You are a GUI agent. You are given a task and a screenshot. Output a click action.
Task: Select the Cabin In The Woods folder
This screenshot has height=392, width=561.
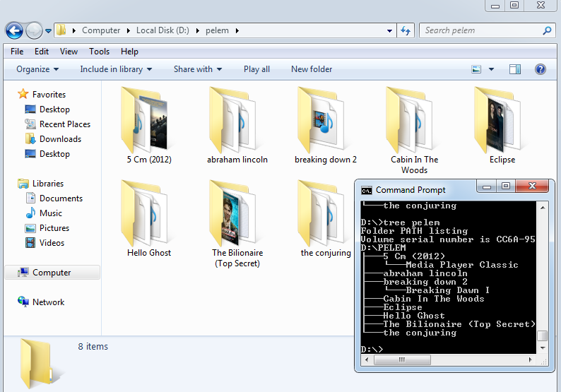click(414, 130)
